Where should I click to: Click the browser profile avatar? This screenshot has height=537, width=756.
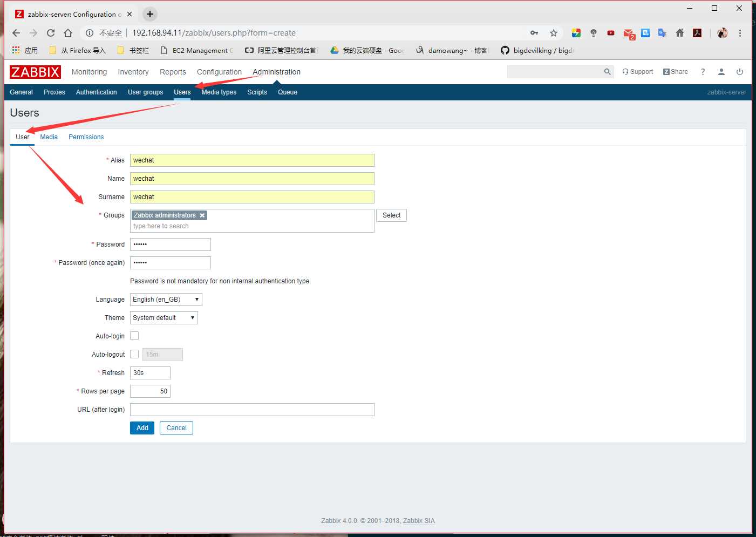(723, 33)
